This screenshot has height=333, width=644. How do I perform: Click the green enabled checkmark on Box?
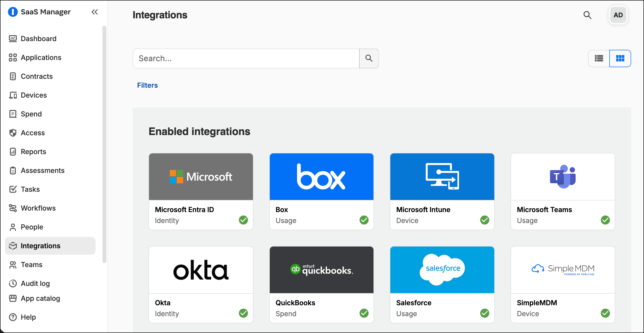pyautogui.click(x=364, y=220)
